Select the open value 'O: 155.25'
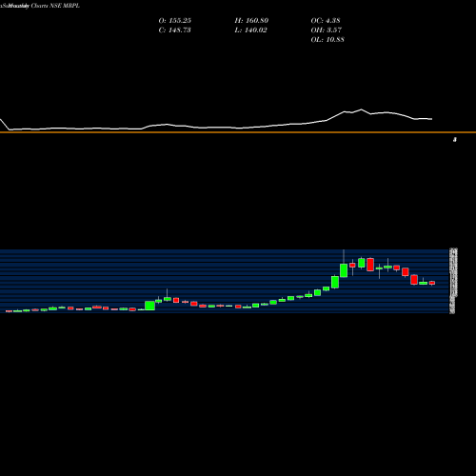Screen dimensions: 476x476 (175, 20)
